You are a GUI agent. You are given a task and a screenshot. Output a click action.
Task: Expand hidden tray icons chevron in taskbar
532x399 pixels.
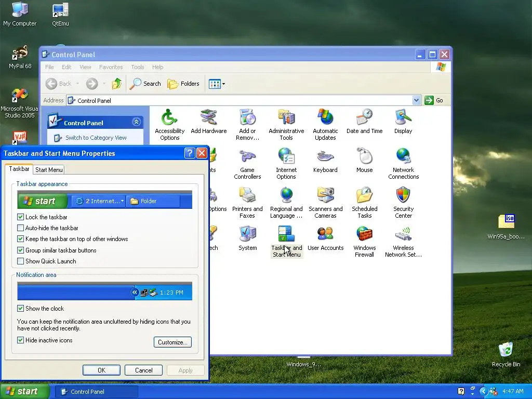click(483, 391)
